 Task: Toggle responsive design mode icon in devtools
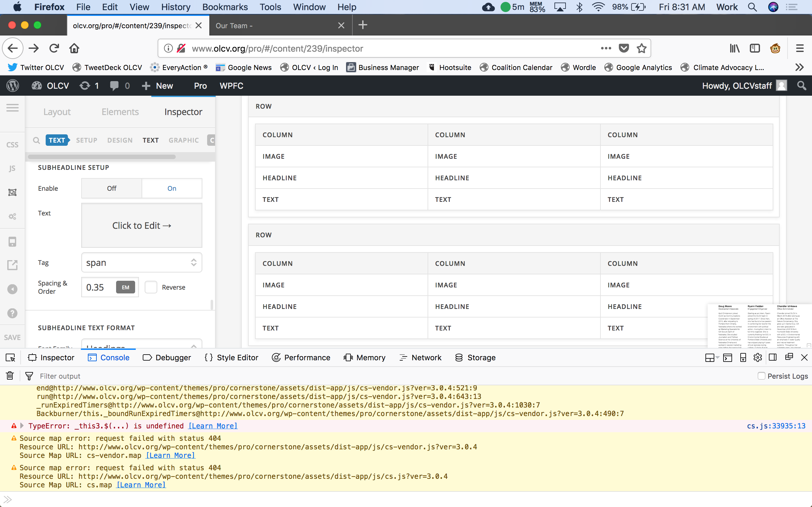coord(743,357)
